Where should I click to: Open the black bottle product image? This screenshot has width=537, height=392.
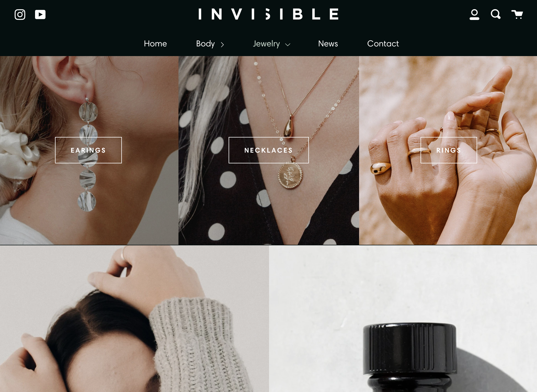pos(403,319)
